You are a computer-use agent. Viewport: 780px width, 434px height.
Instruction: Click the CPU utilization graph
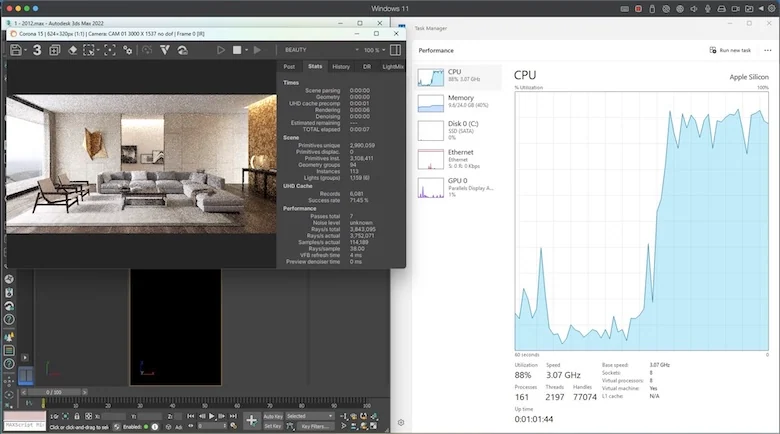pyautogui.click(x=642, y=221)
